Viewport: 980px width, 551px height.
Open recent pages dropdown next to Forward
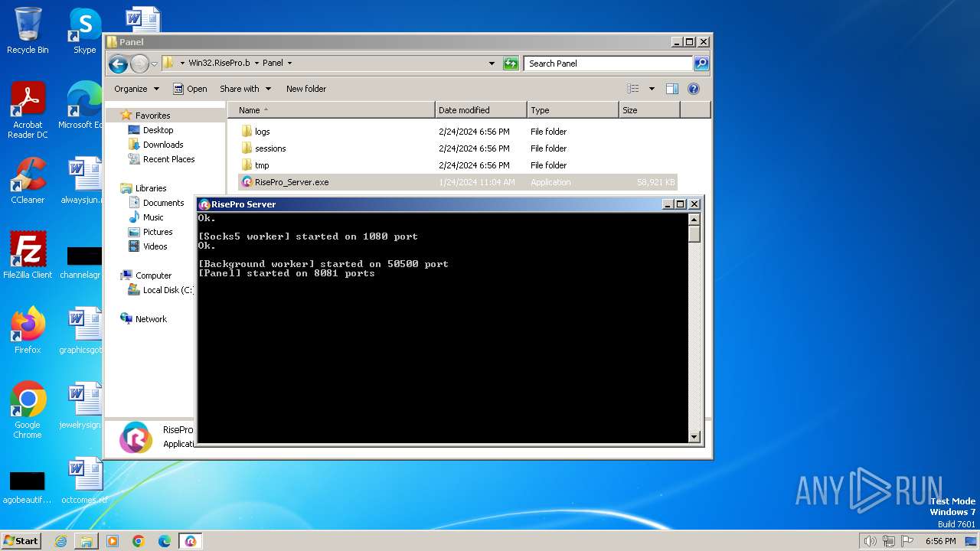click(x=155, y=64)
